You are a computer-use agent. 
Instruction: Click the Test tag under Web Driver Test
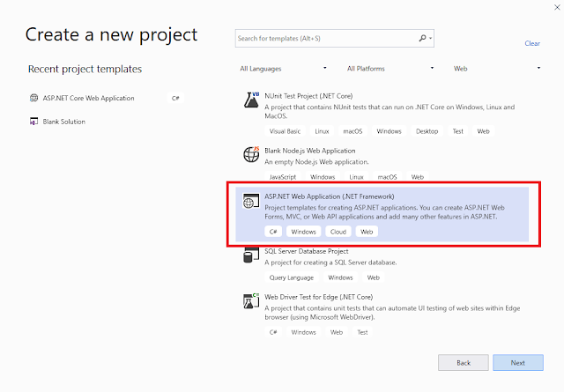362,332
